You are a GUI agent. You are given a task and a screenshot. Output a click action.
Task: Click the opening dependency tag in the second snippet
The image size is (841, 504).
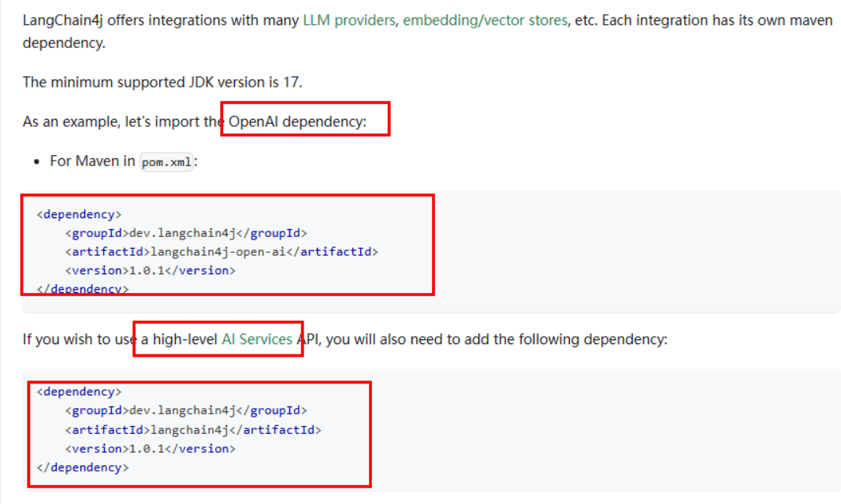point(80,391)
